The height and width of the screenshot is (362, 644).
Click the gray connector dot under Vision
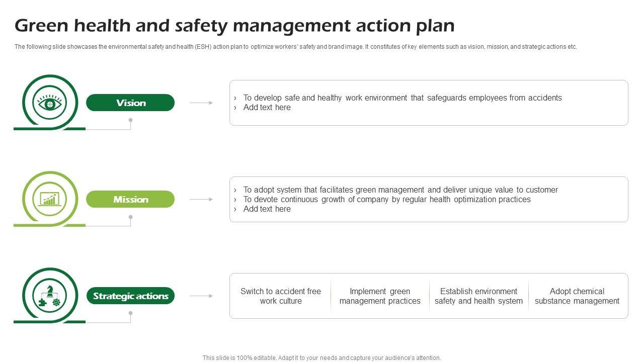click(130, 120)
